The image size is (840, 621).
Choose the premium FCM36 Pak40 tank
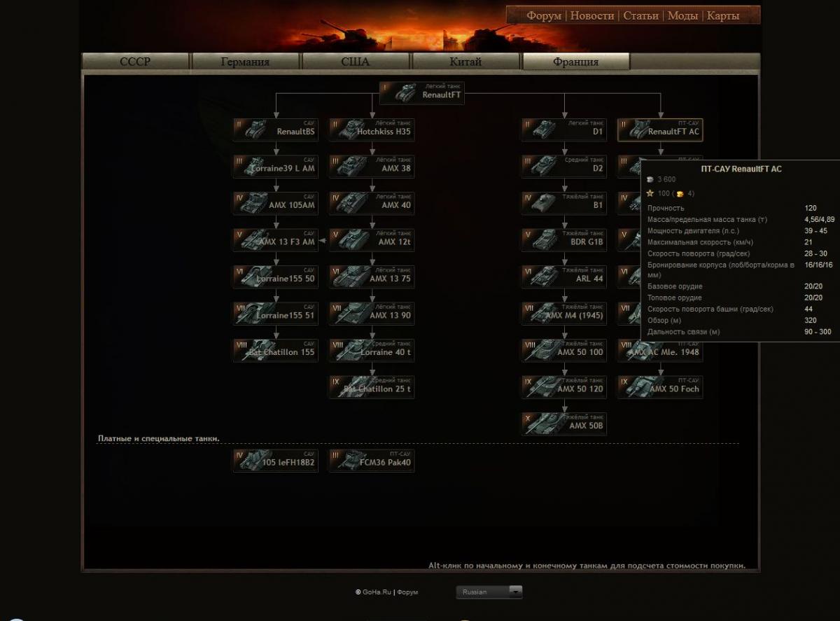pyautogui.click(x=372, y=461)
